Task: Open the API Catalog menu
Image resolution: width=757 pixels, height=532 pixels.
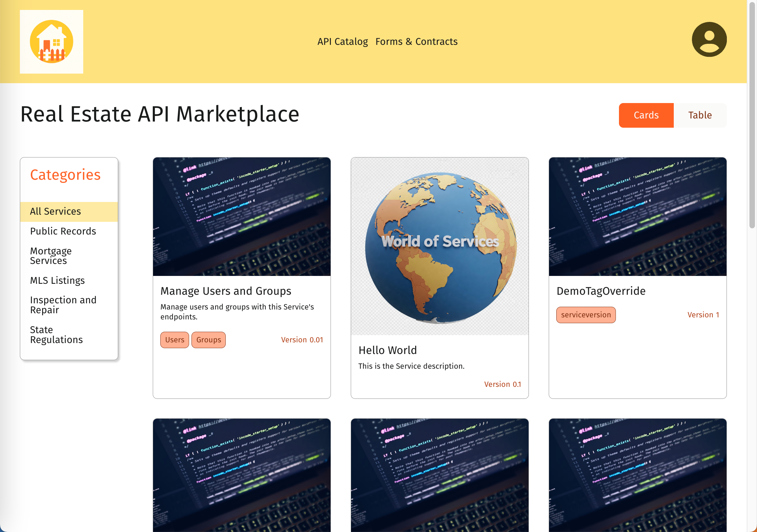Action: tap(343, 41)
